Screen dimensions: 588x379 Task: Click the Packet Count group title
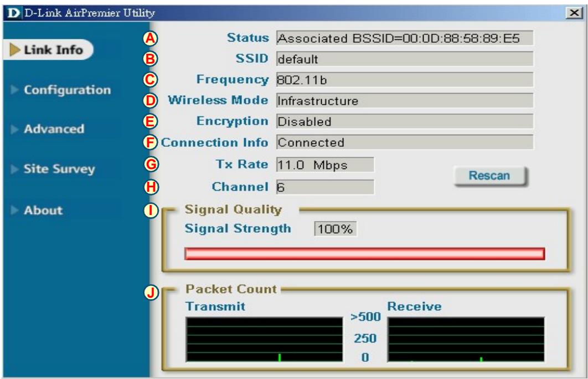(x=231, y=289)
